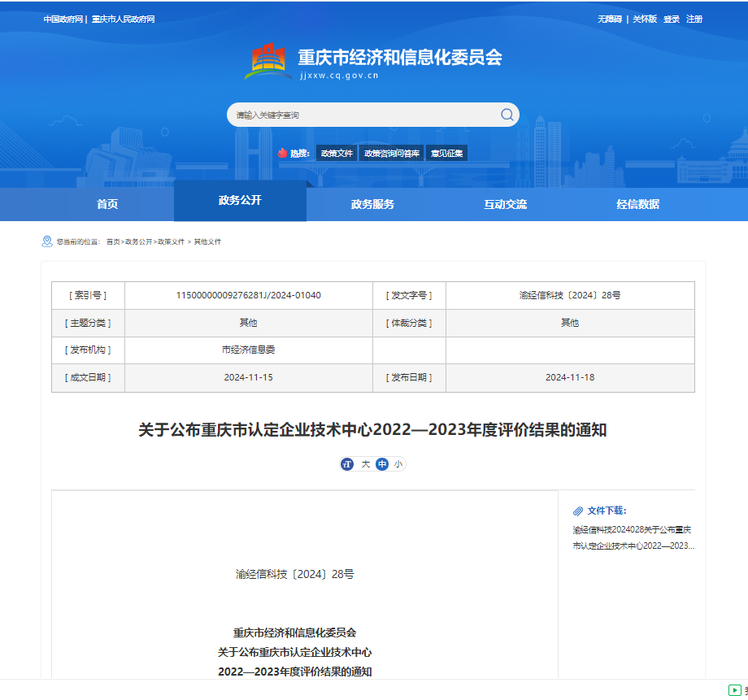Viewport: 748px width, 700px height.
Task: Click breadcrumb 首页 link
Action: (x=113, y=242)
